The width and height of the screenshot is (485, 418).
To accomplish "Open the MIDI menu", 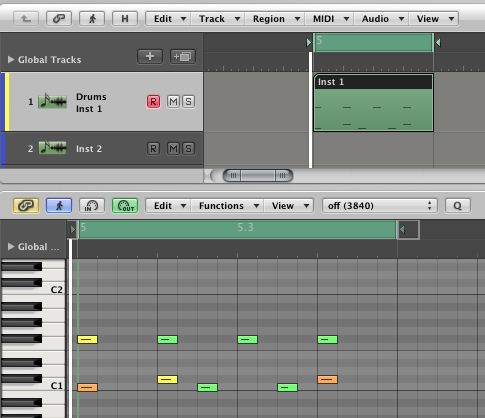I will click(x=330, y=19).
